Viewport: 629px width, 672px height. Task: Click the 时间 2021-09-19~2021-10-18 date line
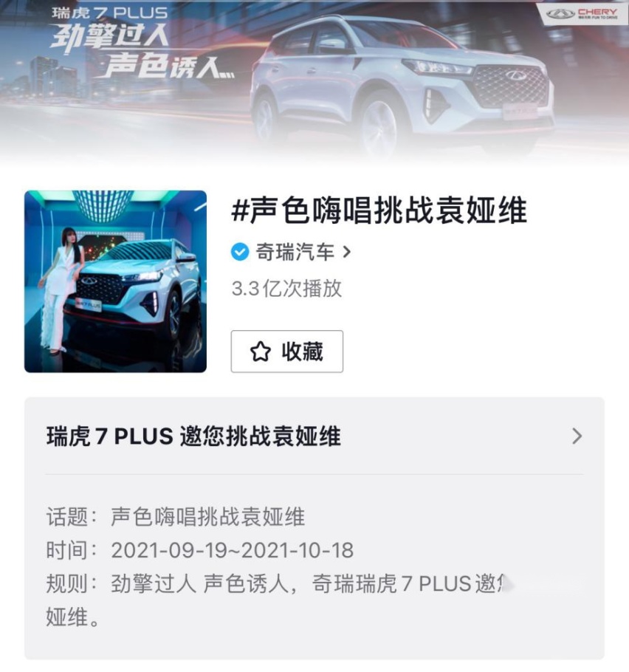tap(200, 550)
